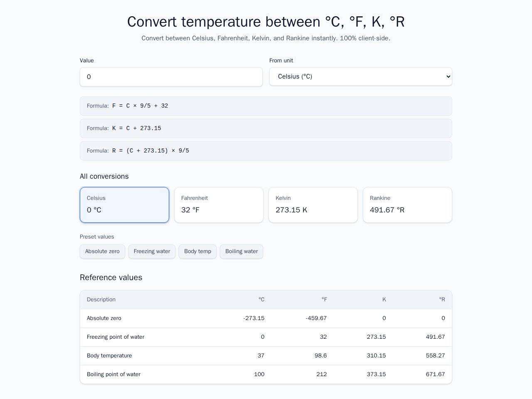Select the Absolute zero preset
The image size is (532, 399).
pyautogui.click(x=102, y=251)
